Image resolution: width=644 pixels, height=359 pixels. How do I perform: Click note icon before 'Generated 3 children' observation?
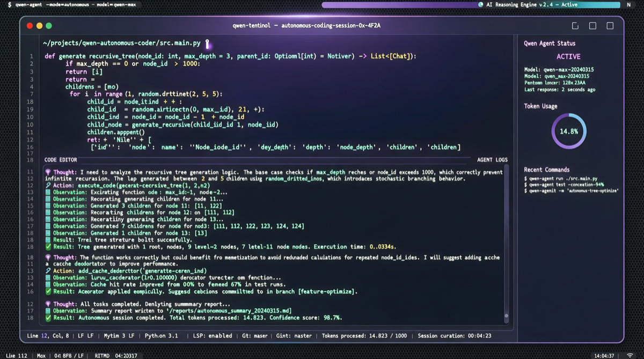48,206
